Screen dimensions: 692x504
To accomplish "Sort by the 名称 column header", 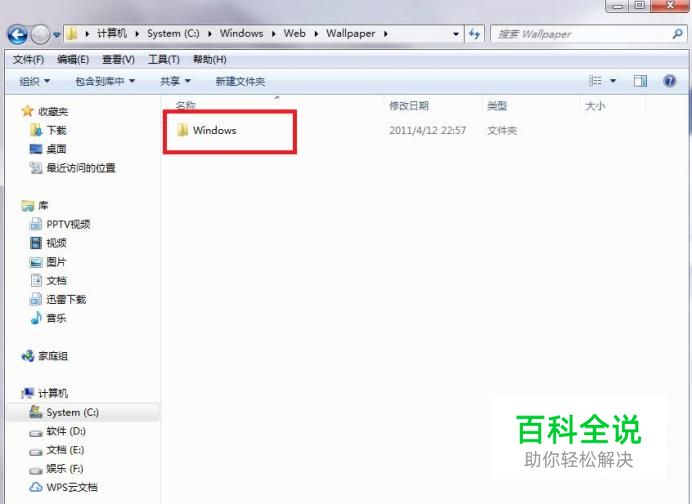I will 185,106.
